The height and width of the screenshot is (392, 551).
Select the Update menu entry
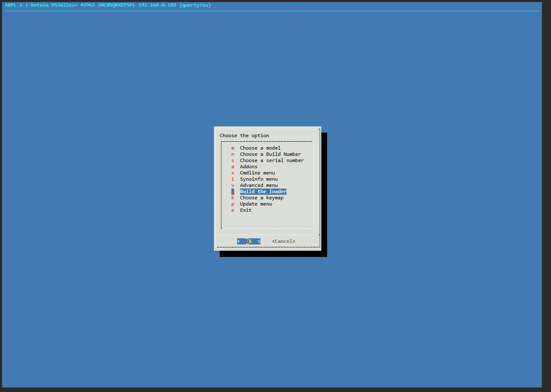(256, 204)
